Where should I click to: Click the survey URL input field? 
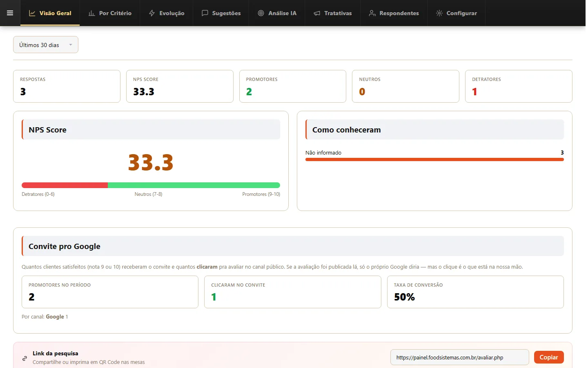(x=460, y=357)
